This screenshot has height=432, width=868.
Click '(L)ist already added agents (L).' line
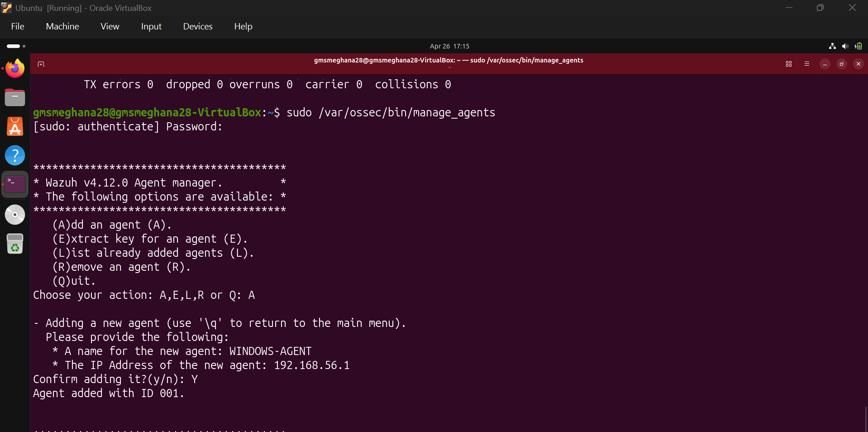point(153,253)
